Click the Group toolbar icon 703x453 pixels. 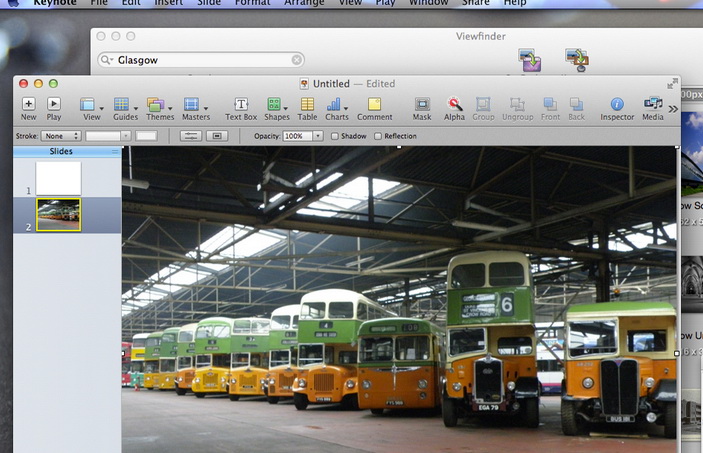(x=483, y=109)
